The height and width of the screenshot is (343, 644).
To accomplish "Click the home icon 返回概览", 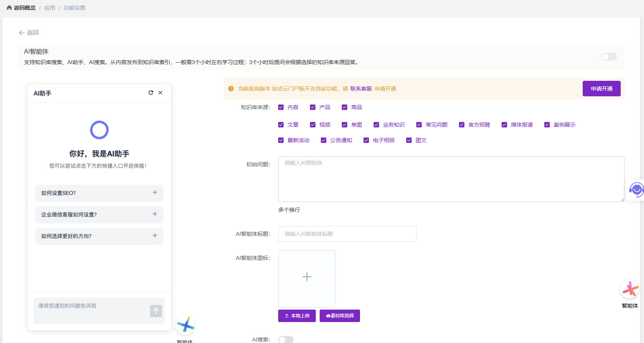I will coord(9,8).
